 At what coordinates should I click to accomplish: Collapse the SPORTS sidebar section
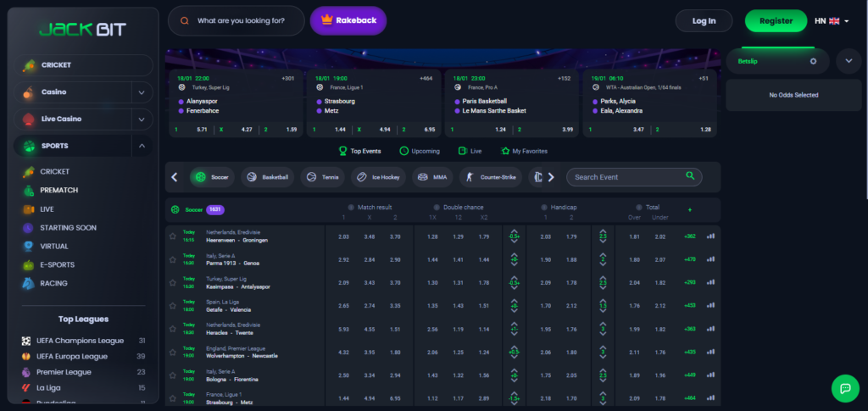pyautogui.click(x=141, y=146)
